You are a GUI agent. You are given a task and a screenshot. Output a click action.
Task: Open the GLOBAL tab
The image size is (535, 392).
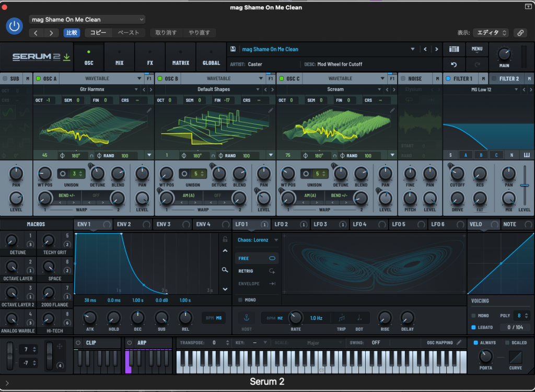211,57
